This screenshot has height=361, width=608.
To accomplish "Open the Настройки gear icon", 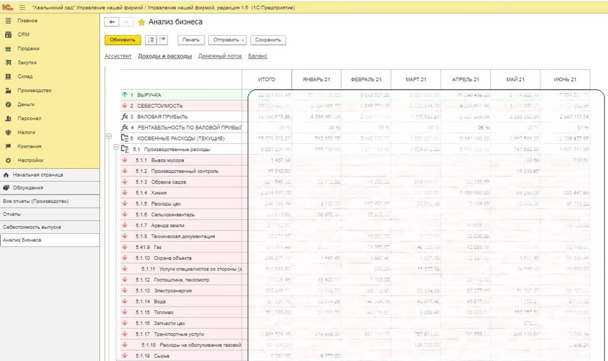I will (x=8, y=160).
